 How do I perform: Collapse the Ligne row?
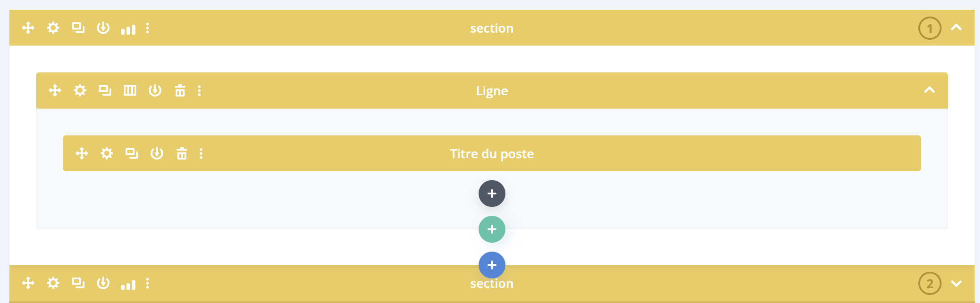click(930, 90)
